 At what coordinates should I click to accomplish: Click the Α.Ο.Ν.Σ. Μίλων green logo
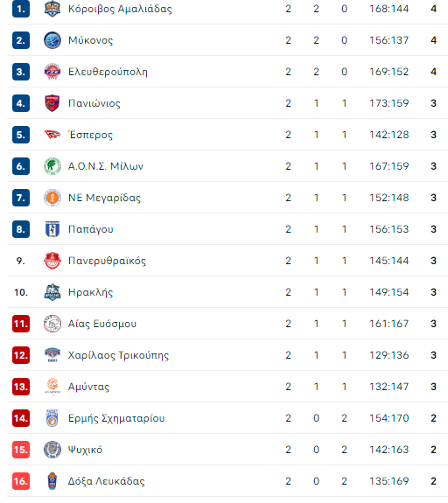[52, 166]
